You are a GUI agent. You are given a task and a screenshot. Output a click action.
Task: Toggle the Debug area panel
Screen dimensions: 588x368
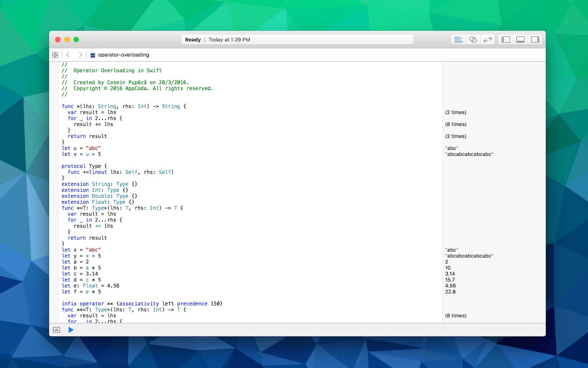click(x=520, y=40)
